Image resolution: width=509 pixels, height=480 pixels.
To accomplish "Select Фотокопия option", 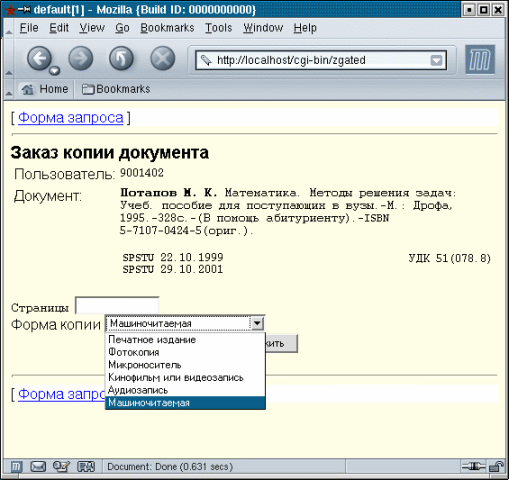I will coord(185,352).
